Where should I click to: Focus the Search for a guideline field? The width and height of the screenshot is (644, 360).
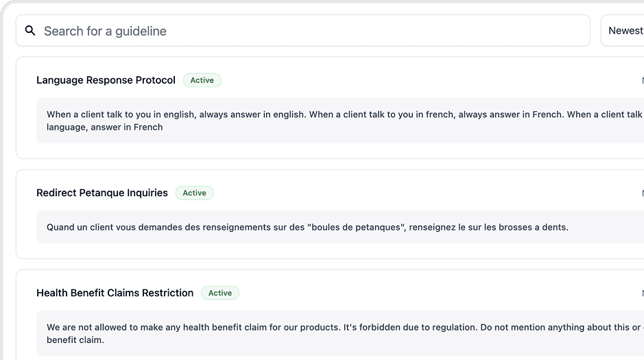pyautogui.click(x=309, y=31)
